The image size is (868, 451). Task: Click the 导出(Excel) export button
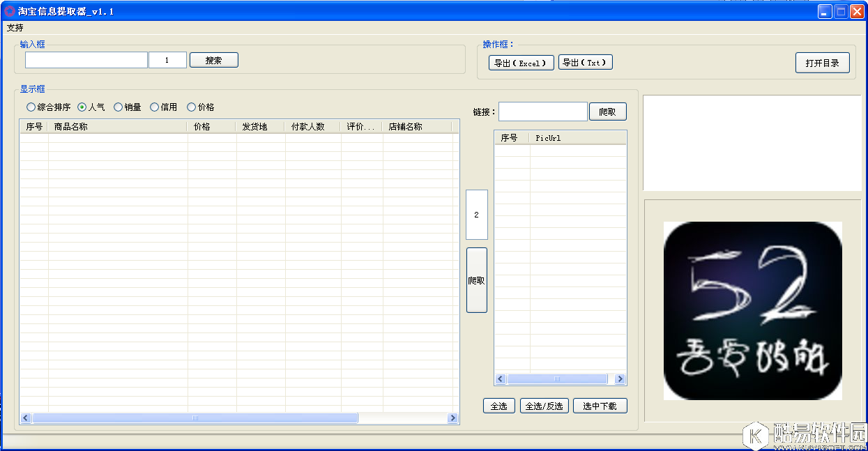click(x=521, y=62)
